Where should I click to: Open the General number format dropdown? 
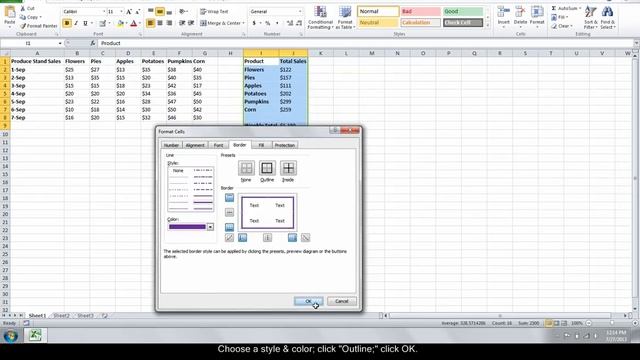coord(300,12)
